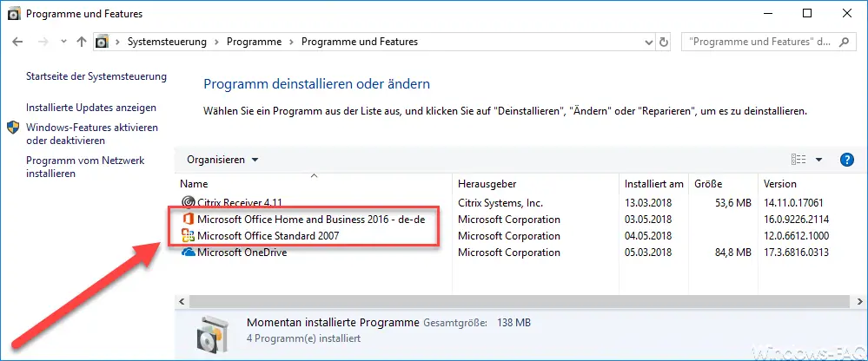Expand the view options dropdown arrow
This screenshot has width=868, height=361.
(x=818, y=160)
